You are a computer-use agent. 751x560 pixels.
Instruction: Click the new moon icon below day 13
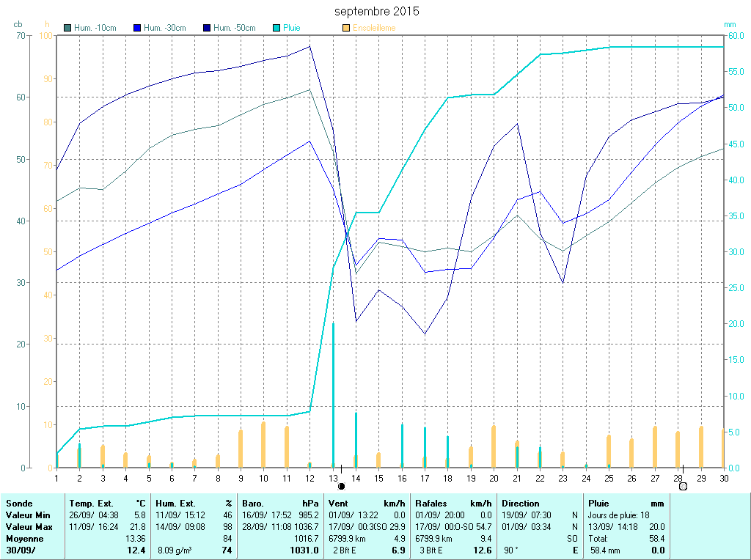(x=341, y=485)
